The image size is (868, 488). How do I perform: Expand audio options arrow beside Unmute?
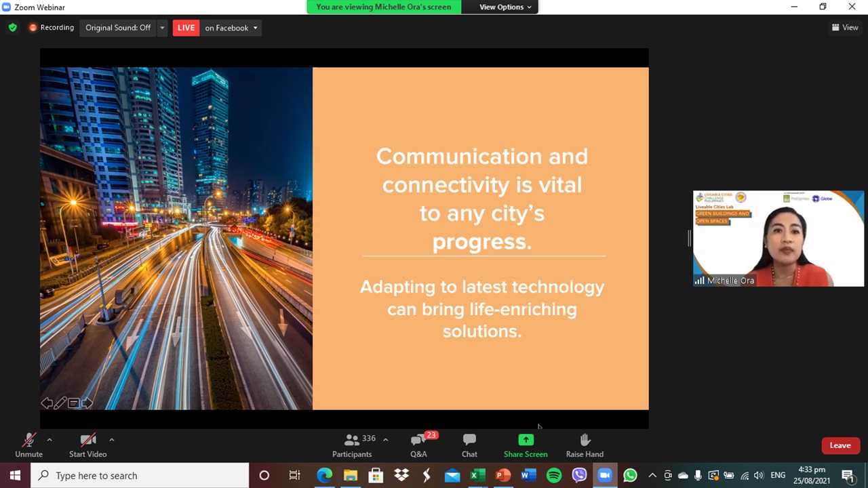coord(50,439)
